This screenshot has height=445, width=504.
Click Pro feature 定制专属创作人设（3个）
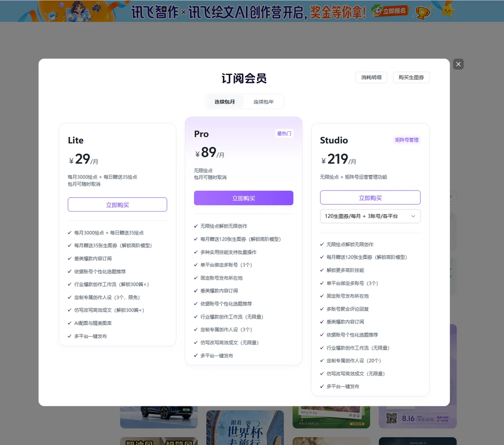(x=223, y=330)
